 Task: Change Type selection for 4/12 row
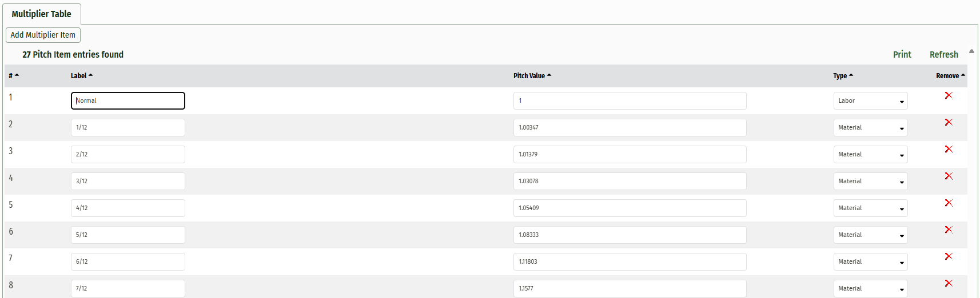point(870,208)
